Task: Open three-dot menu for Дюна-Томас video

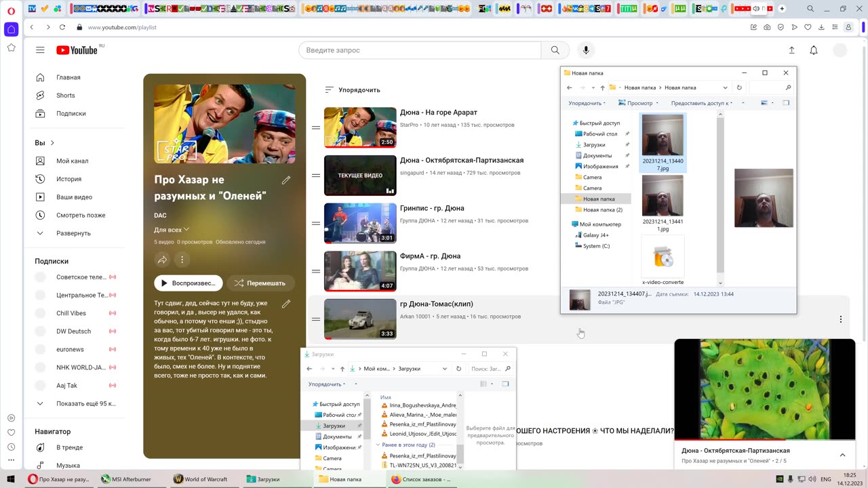Action: (841, 319)
